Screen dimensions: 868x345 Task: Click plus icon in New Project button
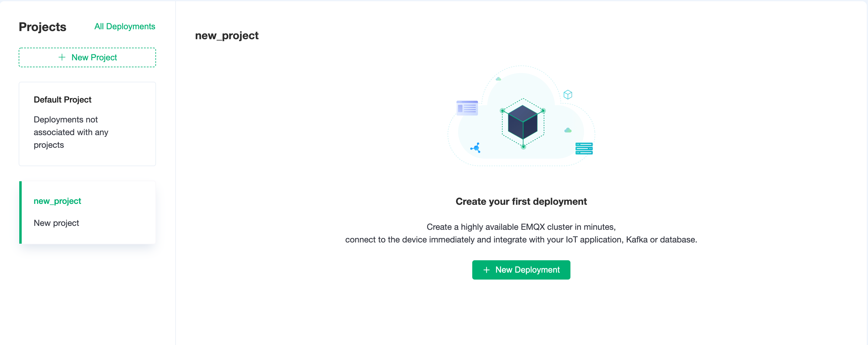(62, 57)
